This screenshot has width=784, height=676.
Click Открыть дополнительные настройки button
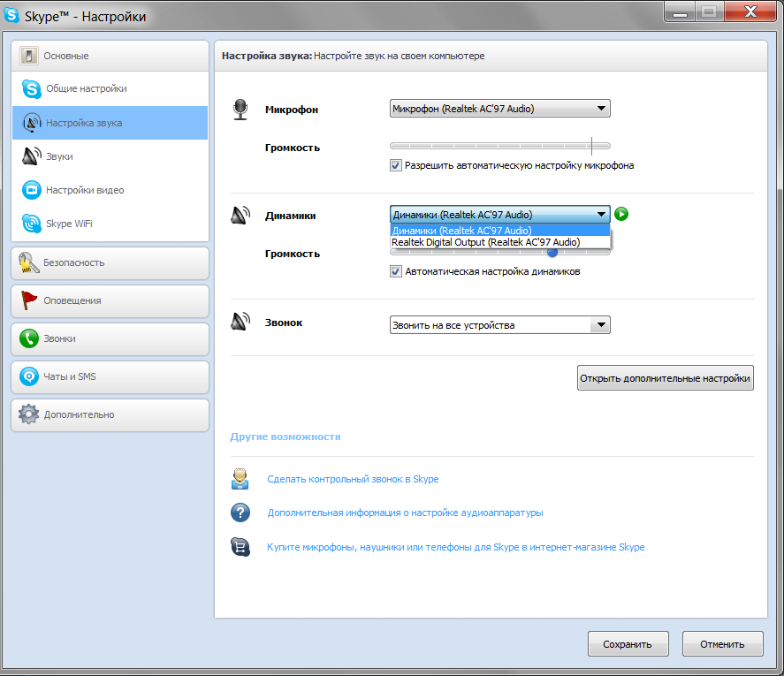pos(665,378)
